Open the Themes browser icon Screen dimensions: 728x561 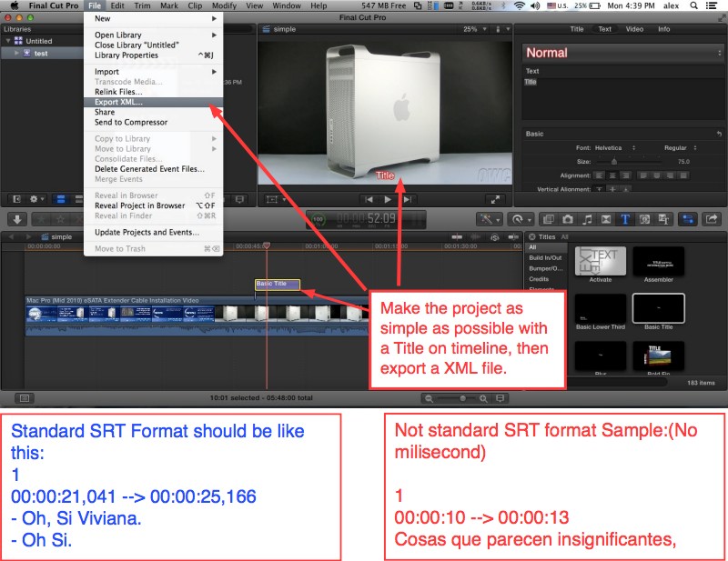tap(663, 219)
